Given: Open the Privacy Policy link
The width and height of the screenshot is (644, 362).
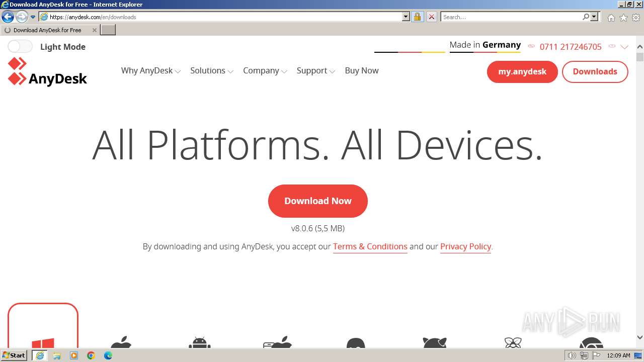Looking at the screenshot, I should tap(465, 247).
